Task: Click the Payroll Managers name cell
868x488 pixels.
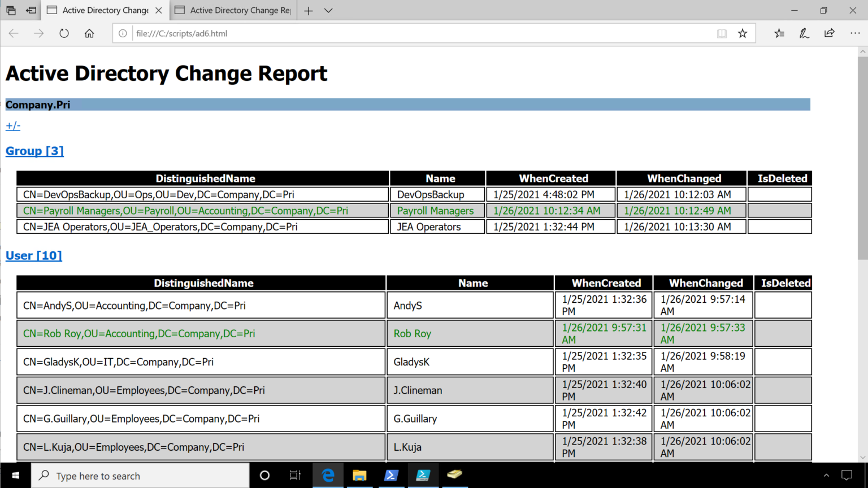Action: 437,211
